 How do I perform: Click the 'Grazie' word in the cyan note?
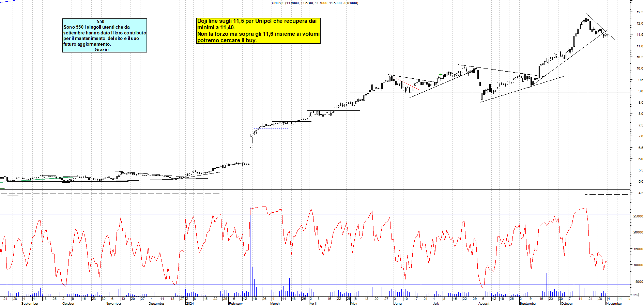coord(102,49)
